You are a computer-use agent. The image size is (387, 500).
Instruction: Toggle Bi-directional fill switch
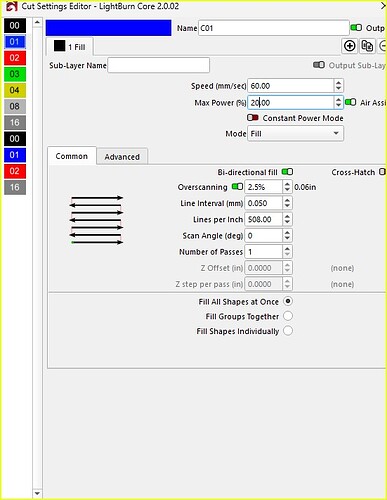(x=287, y=172)
